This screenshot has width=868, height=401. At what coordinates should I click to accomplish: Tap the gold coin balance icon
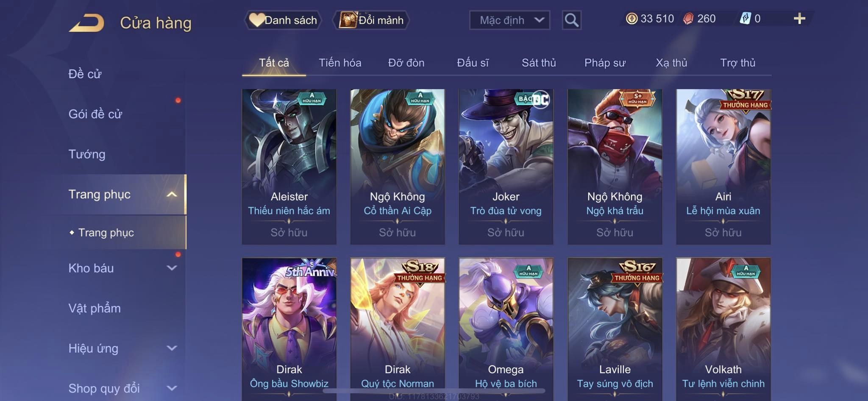tap(632, 19)
